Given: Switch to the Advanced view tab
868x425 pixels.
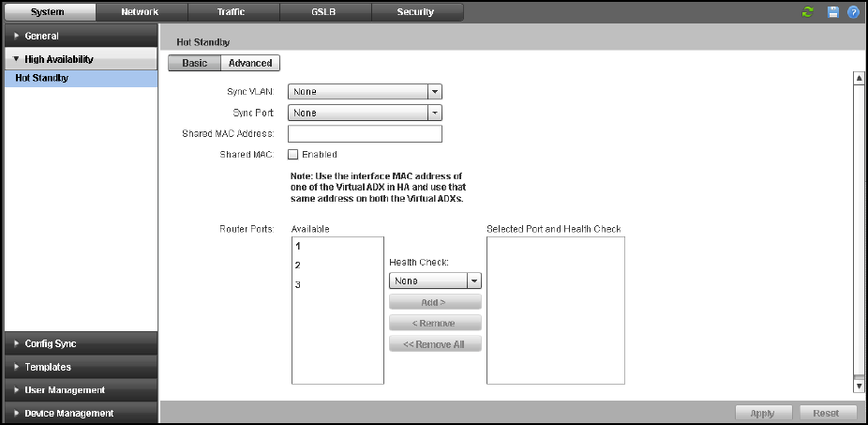Looking at the screenshot, I should (250, 63).
